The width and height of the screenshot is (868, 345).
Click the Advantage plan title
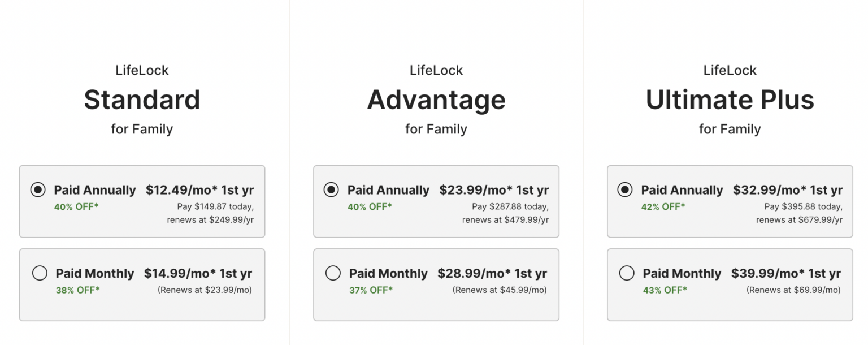pyautogui.click(x=436, y=100)
